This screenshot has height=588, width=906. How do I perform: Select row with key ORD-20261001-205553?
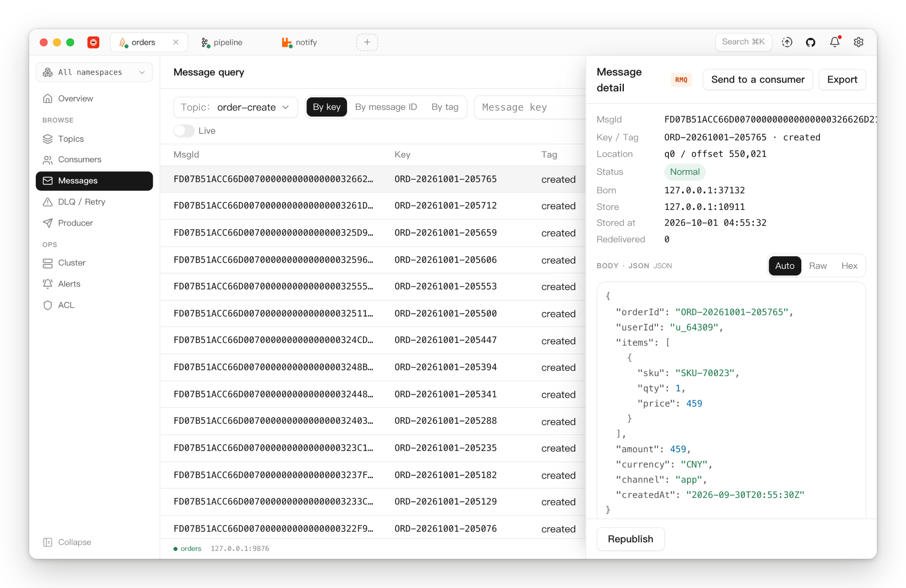[x=373, y=287]
